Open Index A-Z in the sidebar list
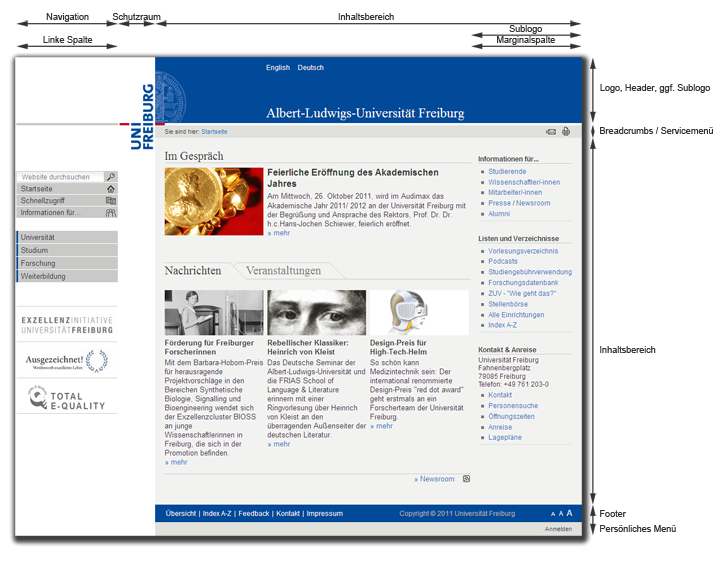Image resolution: width=722 pixels, height=578 pixels. pos(502,325)
